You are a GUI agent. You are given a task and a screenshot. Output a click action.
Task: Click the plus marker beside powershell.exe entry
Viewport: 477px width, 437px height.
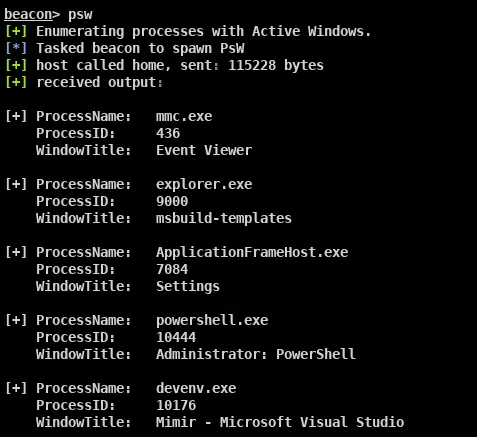pyautogui.click(x=16, y=320)
